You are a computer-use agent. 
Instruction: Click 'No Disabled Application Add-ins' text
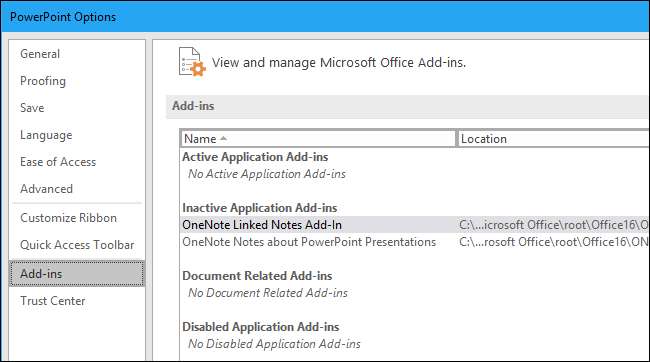(x=274, y=344)
